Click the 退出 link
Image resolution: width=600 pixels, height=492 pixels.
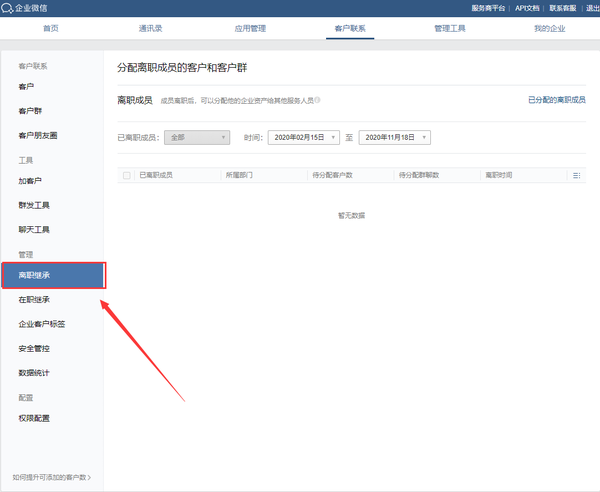click(x=593, y=8)
